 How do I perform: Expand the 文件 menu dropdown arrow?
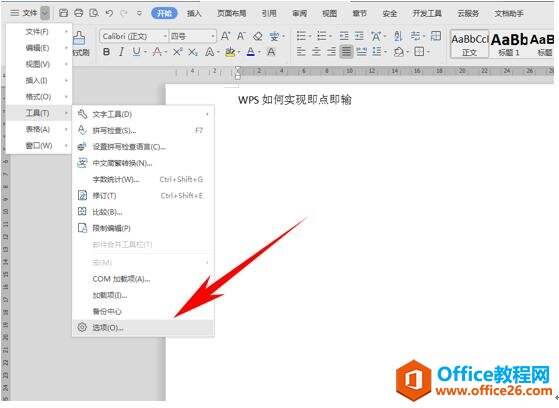(x=45, y=14)
